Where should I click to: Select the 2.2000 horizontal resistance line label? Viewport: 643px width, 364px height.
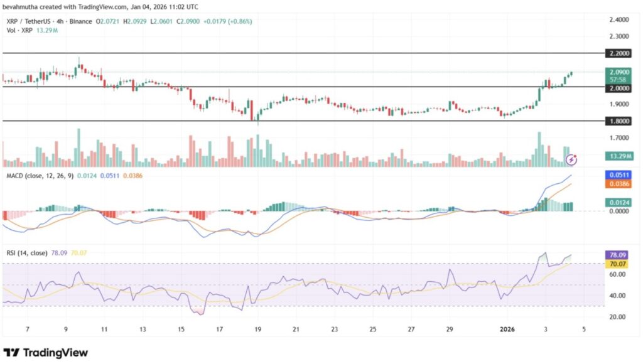pyautogui.click(x=619, y=54)
